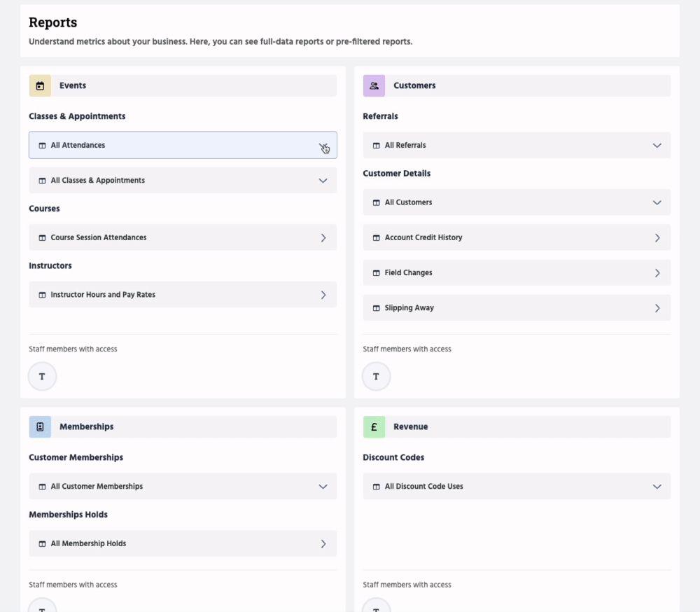This screenshot has height=612, width=700.
Task: Click table icon beside Slipping Away
Action: [376, 308]
